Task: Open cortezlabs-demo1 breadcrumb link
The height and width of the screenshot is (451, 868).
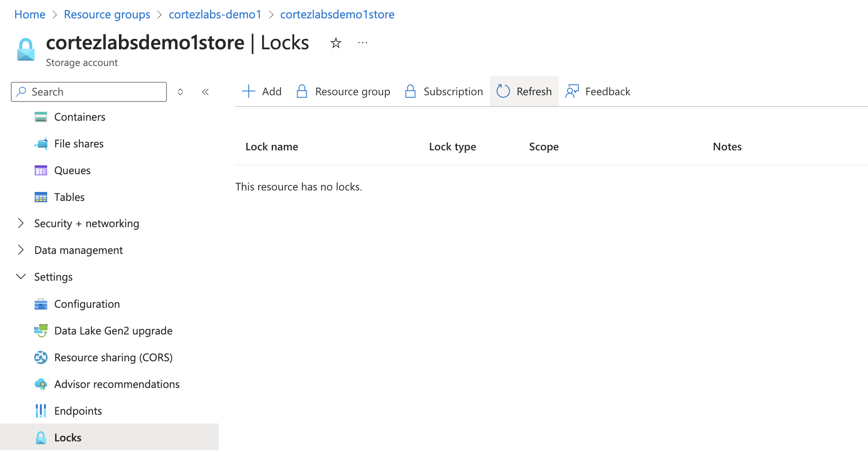Action: pos(215,14)
